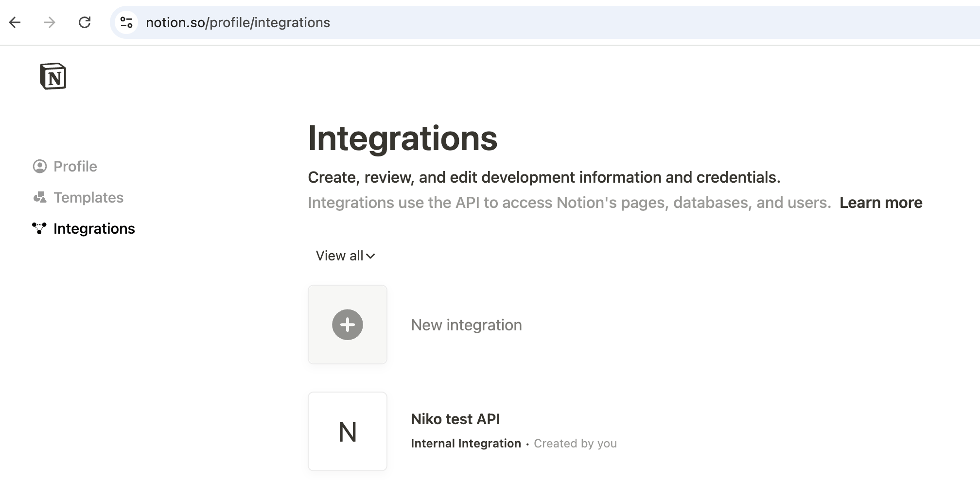
Task: Click the Created by you text
Action: [x=576, y=444]
